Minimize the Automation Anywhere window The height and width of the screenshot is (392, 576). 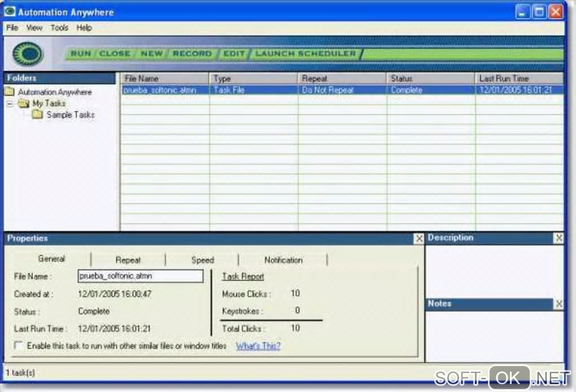[x=522, y=12]
